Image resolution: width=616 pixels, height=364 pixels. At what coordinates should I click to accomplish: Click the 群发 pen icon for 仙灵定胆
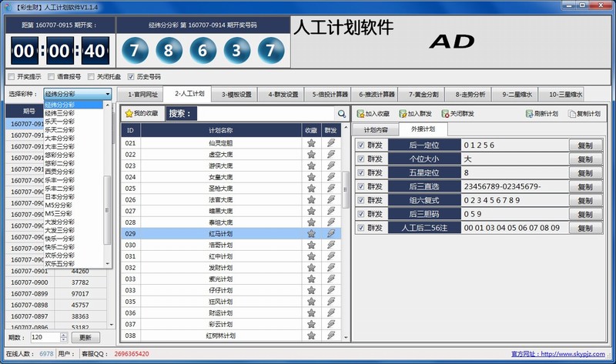(x=331, y=143)
